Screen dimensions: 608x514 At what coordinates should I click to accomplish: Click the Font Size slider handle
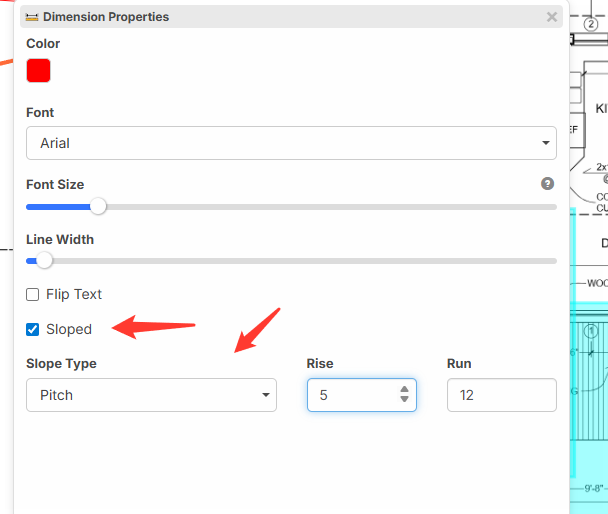[98, 207]
